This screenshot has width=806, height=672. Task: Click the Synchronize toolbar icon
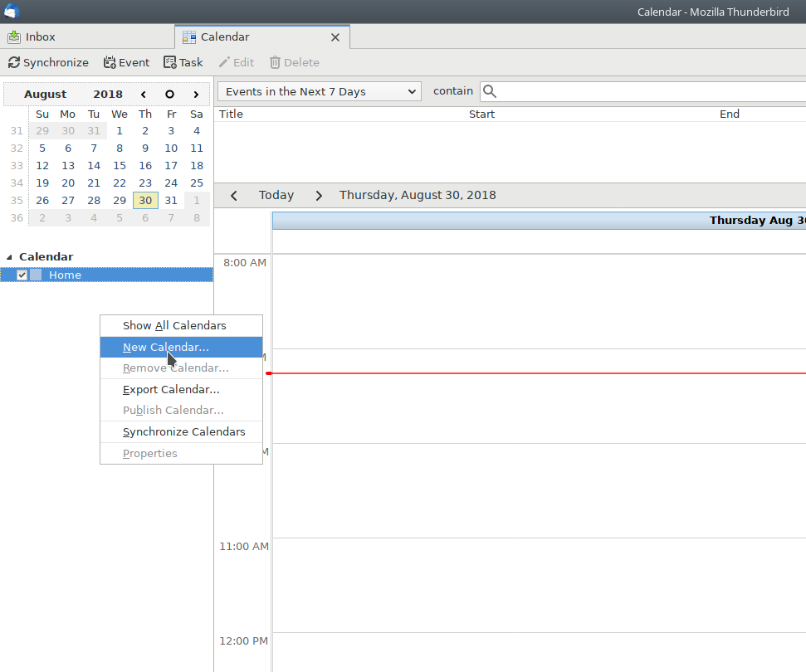(14, 63)
